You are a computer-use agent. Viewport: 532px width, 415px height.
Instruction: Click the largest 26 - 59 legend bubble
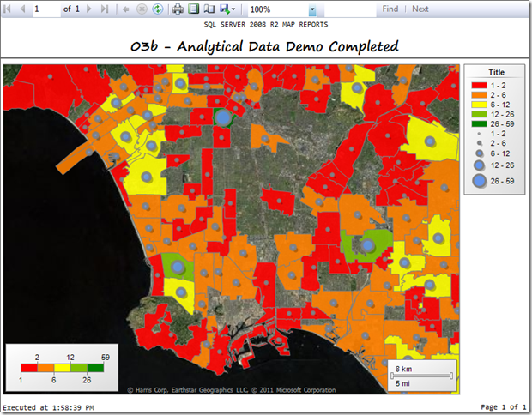coord(479,181)
